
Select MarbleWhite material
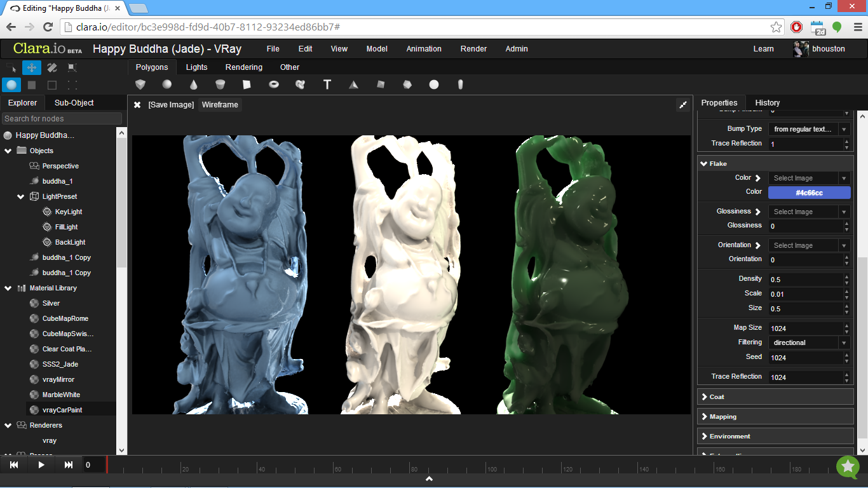61,395
